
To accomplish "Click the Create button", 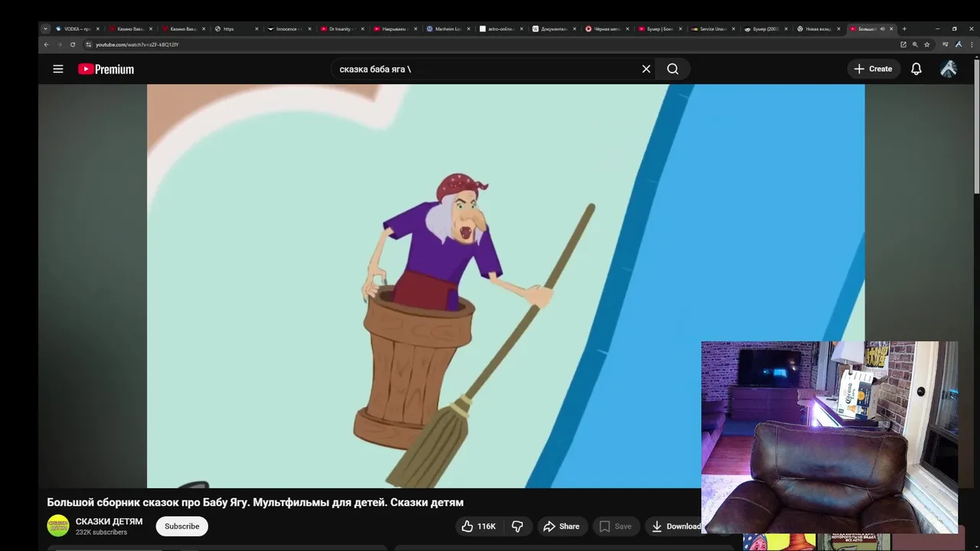I will click(873, 69).
